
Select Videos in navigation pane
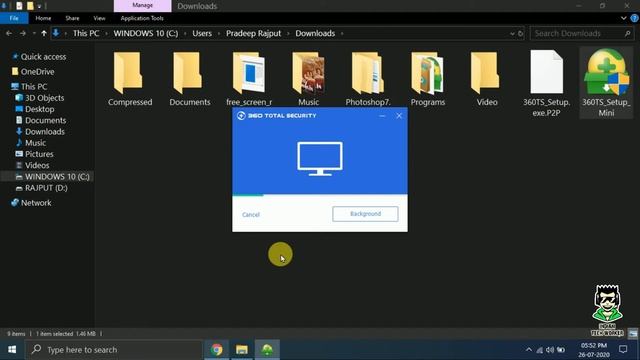point(32,165)
